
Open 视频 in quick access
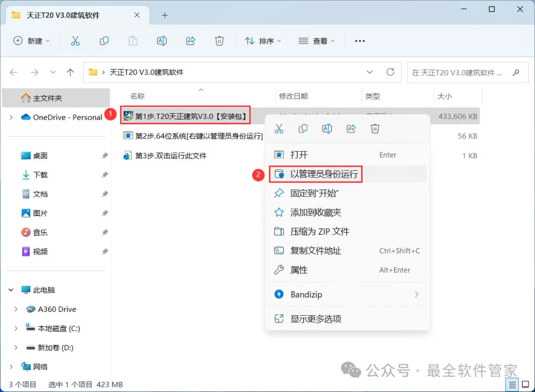pyautogui.click(x=40, y=251)
